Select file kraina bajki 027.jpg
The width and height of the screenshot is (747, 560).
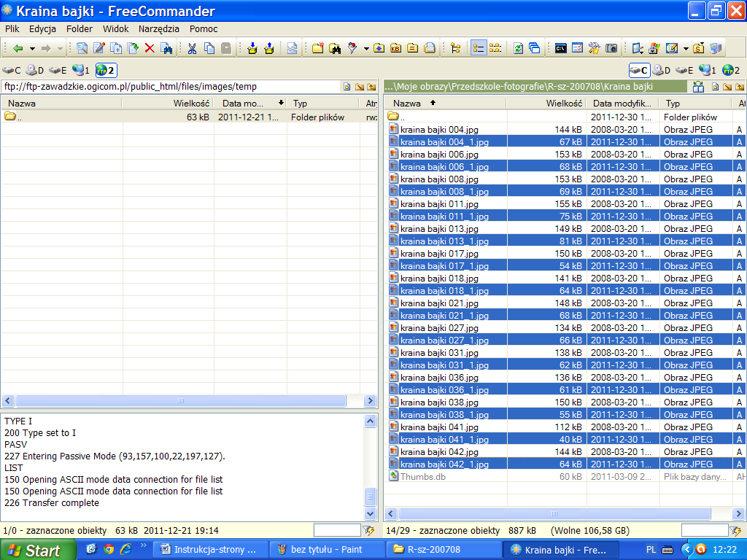click(439, 327)
